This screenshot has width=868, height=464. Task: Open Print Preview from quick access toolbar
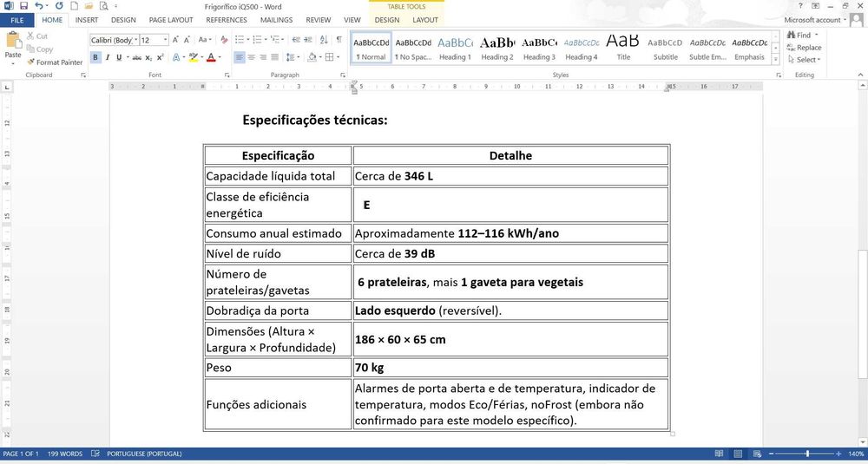tap(103, 6)
